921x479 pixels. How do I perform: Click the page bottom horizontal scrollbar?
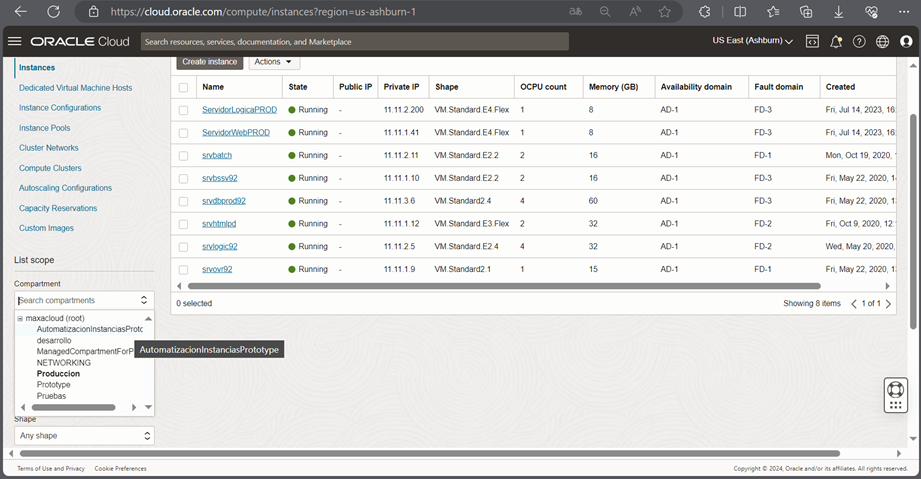(x=429, y=453)
